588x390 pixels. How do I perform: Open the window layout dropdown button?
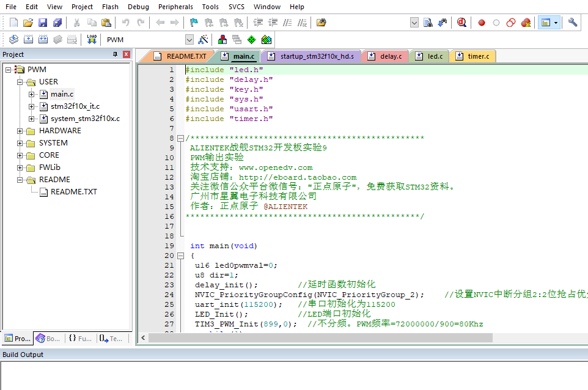click(x=556, y=23)
